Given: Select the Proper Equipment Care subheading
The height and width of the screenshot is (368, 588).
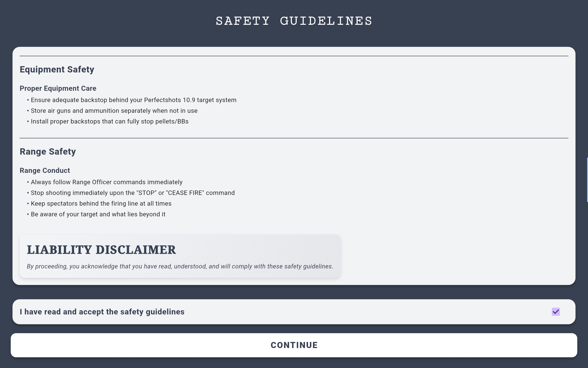Looking at the screenshot, I should (58, 88).
